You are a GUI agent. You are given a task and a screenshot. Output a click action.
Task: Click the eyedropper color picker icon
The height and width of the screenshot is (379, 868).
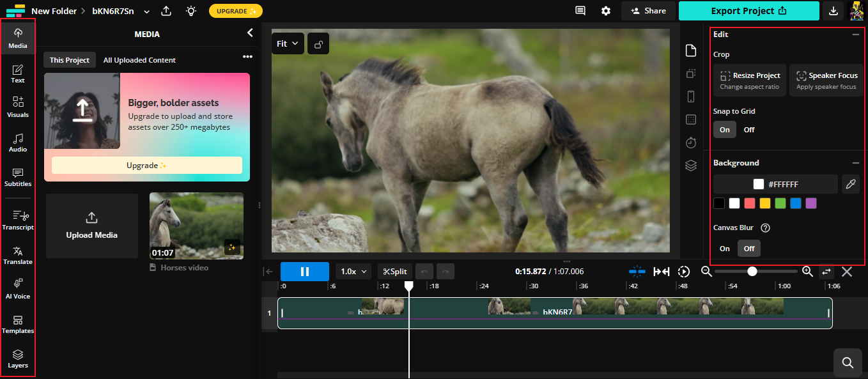pos(850,184)
